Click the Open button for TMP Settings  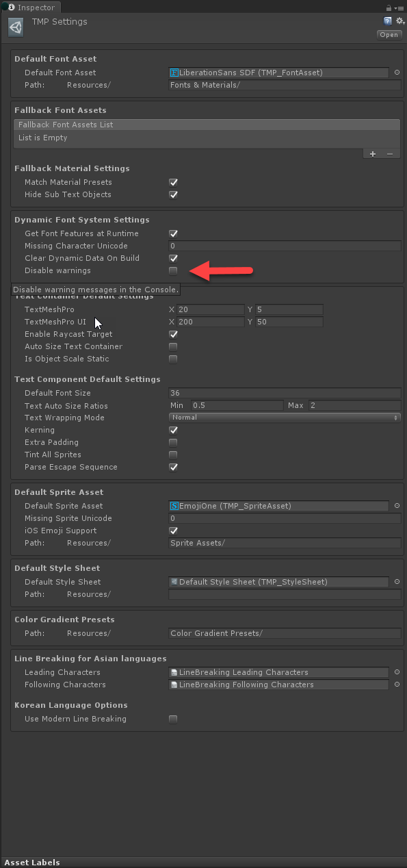click(x=389, y=34)
